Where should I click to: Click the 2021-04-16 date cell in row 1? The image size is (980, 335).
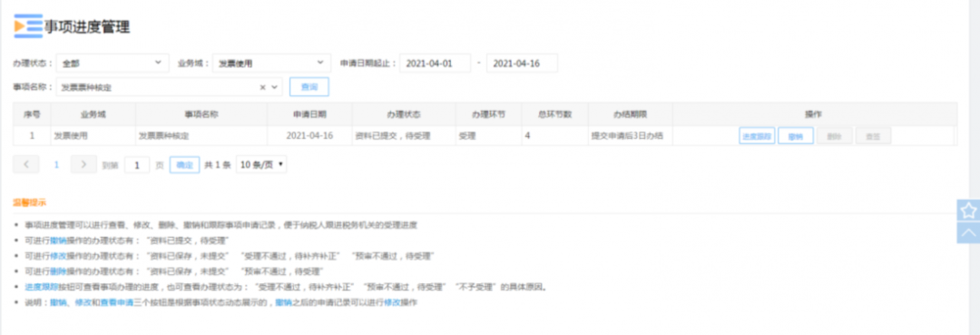pyautogui.click(x=309, y=135)
